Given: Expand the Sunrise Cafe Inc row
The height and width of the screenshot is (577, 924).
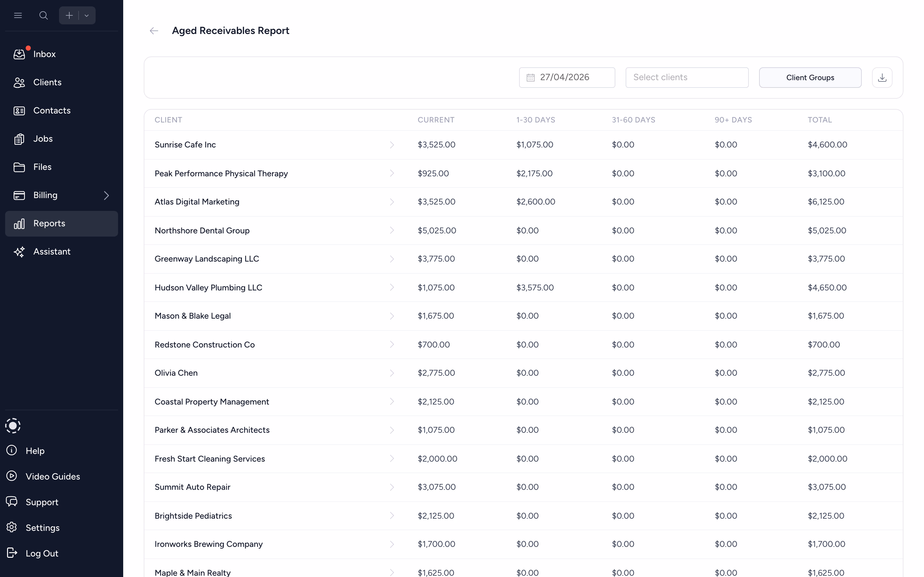Looking at the screenshot, I should [392, 145].
